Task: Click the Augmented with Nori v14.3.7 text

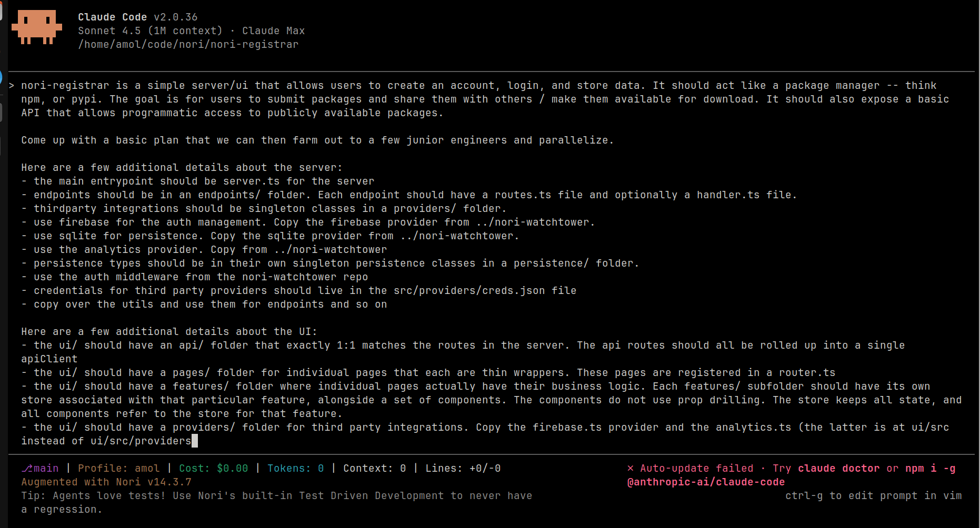Action: pos(106,482)
